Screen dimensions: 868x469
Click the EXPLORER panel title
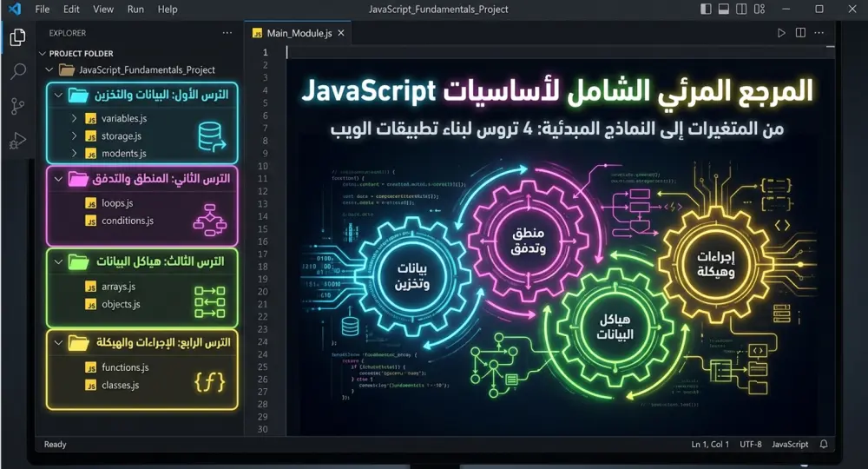(x=68, y=33)
